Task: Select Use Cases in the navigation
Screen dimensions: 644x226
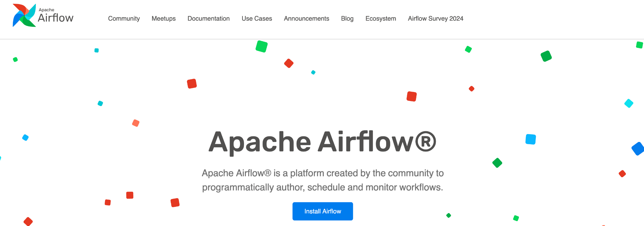Action: click(x=257, y=19)
